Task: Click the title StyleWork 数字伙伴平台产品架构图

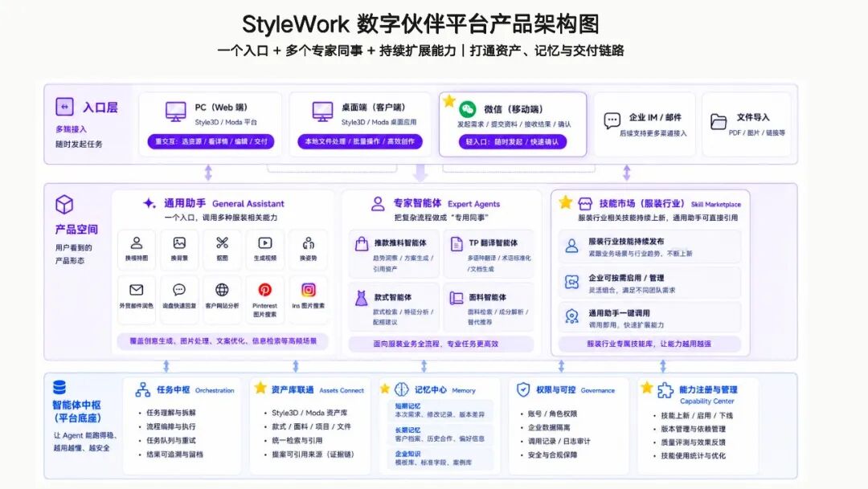Action: [420, 24]
